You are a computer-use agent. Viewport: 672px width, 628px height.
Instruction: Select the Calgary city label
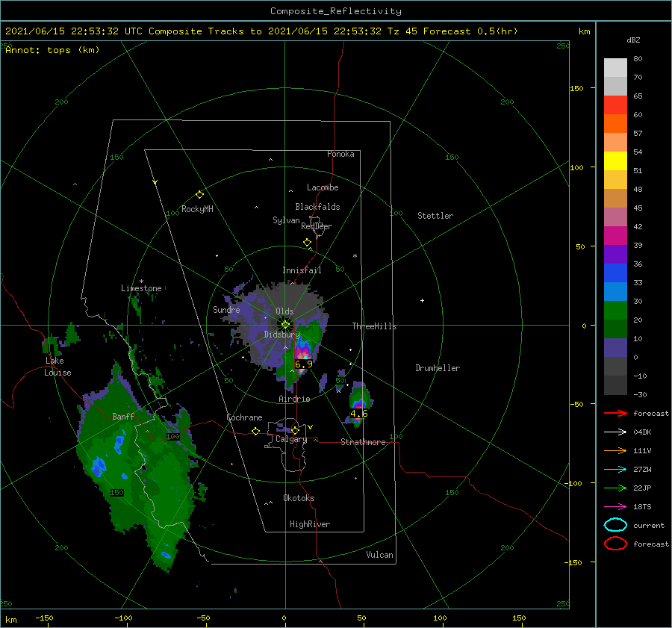click(x=291, y=439)
